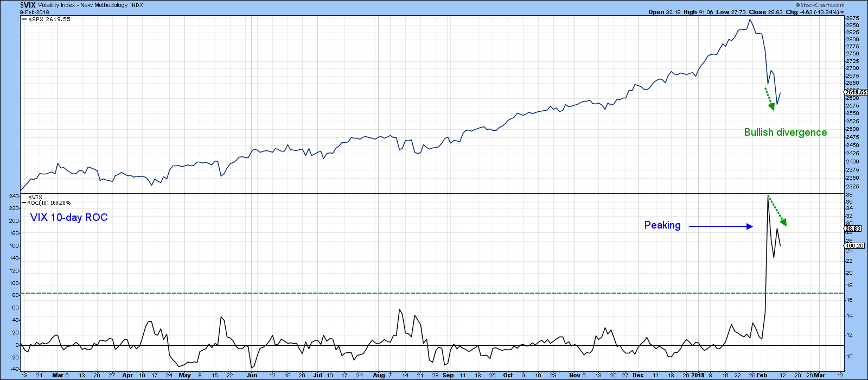
Task: Click the StockCharts.com watermark link
Action: [822, 5]
